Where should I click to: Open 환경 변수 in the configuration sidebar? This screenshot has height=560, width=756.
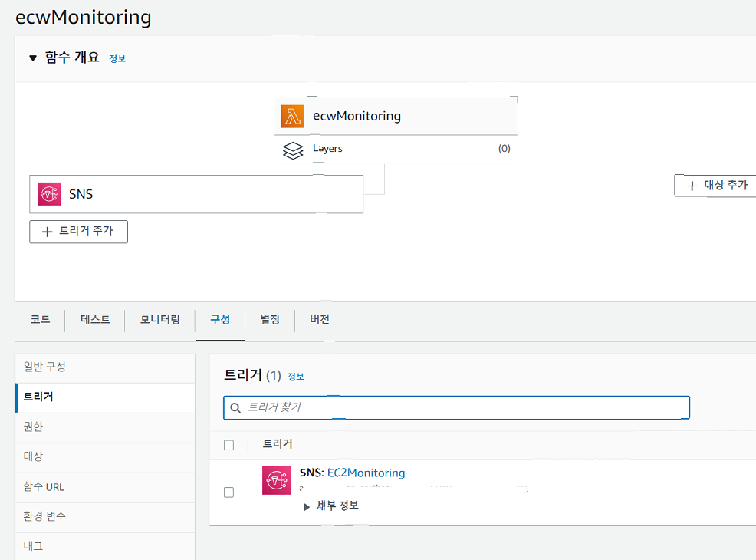pyautogui.click(x=44, y=516)
